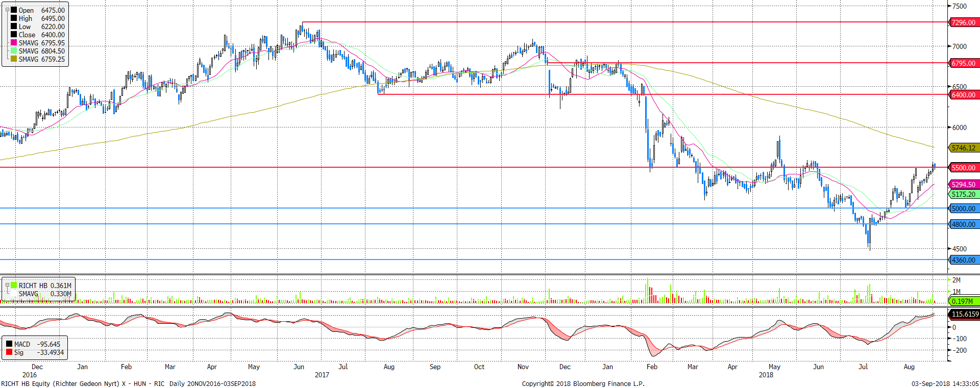The height and width of the screenshot is (388, 980).
Task: Click the 2M volume axis label
Action: (957, 280)
